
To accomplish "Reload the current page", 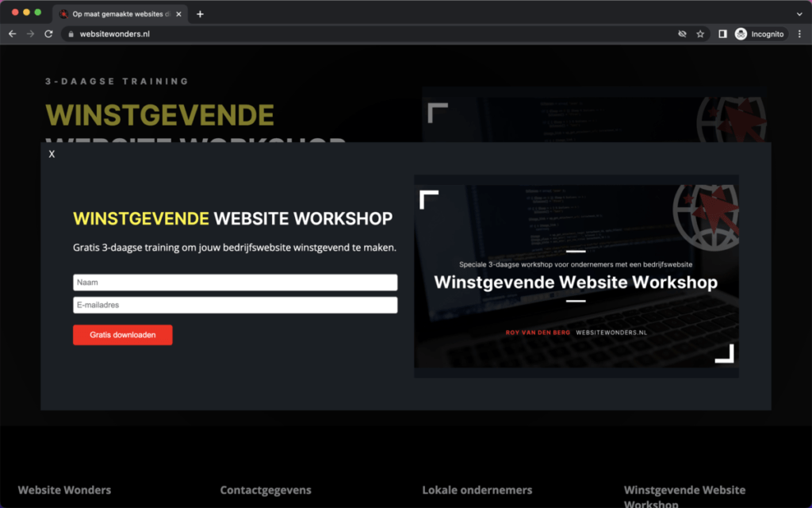I will pos(48,33).
